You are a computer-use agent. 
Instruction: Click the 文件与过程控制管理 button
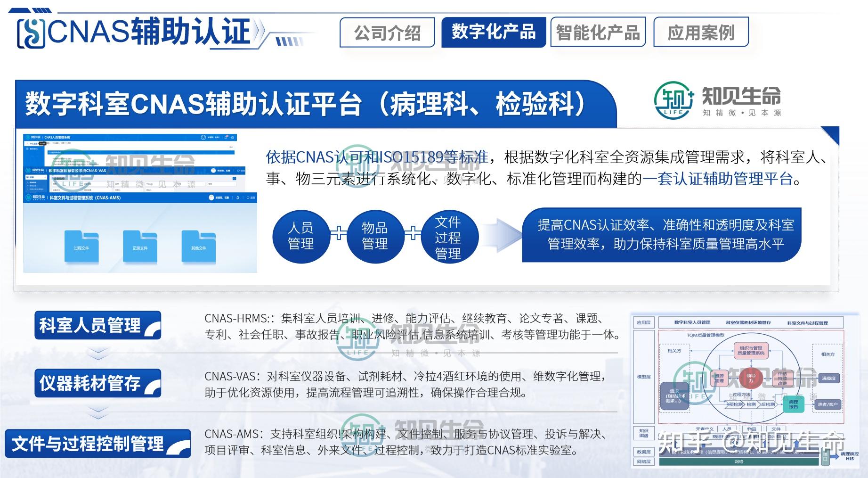coord(89,443)
